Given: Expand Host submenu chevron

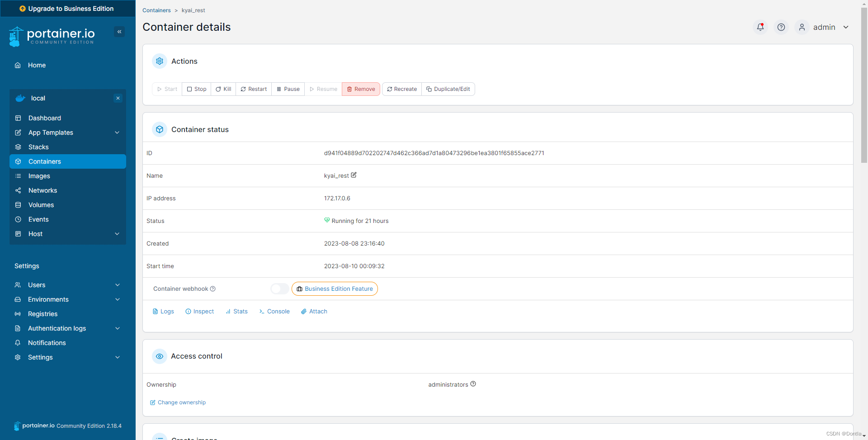Looking at the screenshot, I should (117, 234).
